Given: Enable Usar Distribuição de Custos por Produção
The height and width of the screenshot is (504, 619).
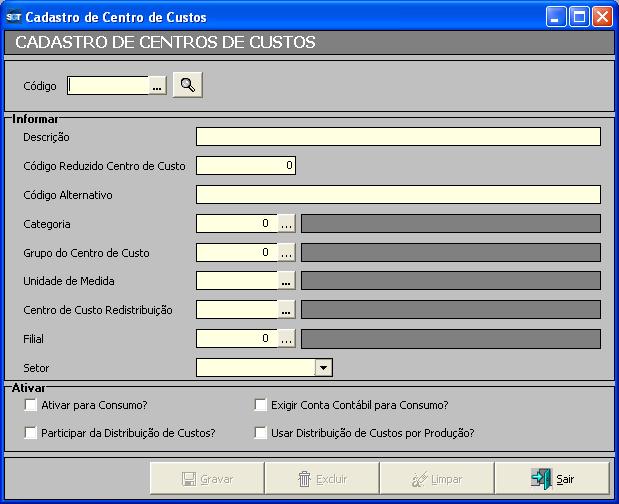Looking at the screenshot, I should 261,433.
